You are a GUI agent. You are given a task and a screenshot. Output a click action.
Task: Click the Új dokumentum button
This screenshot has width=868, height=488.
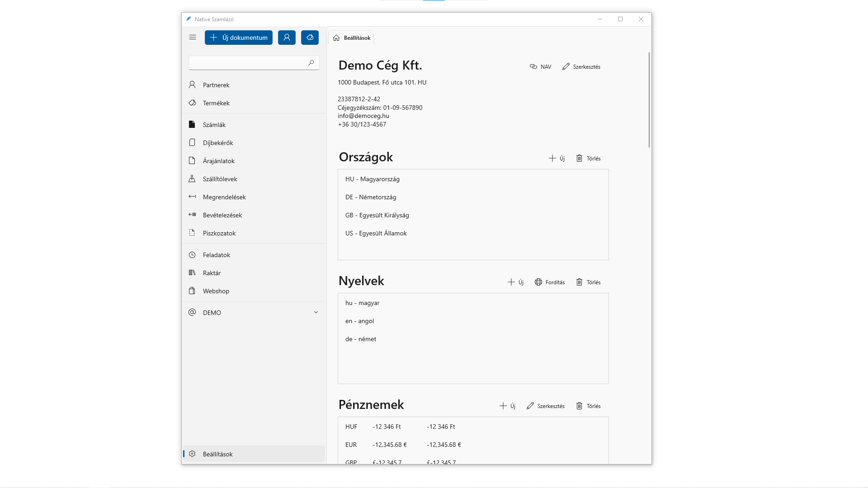point(239,38)
